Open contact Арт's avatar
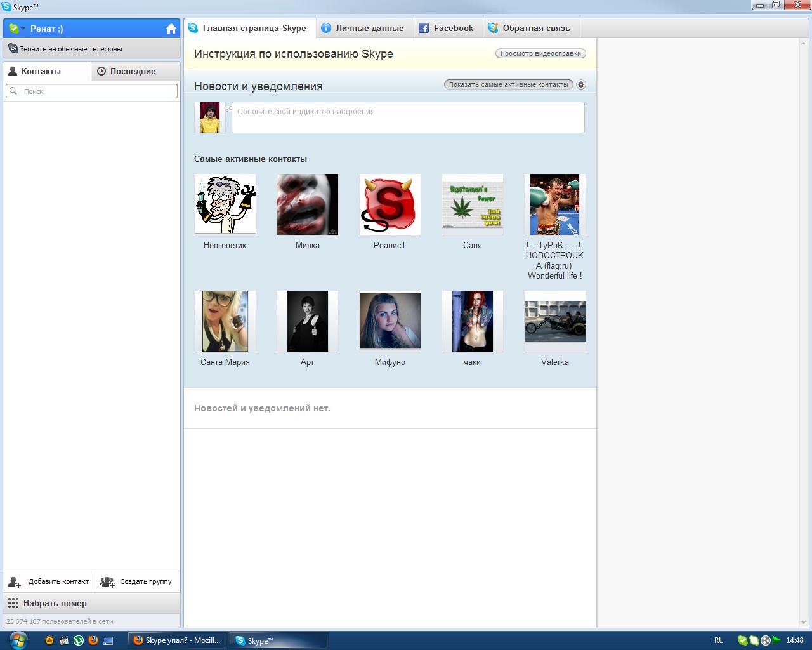This screenshot has height=650, width=812. tap(308, 321)
